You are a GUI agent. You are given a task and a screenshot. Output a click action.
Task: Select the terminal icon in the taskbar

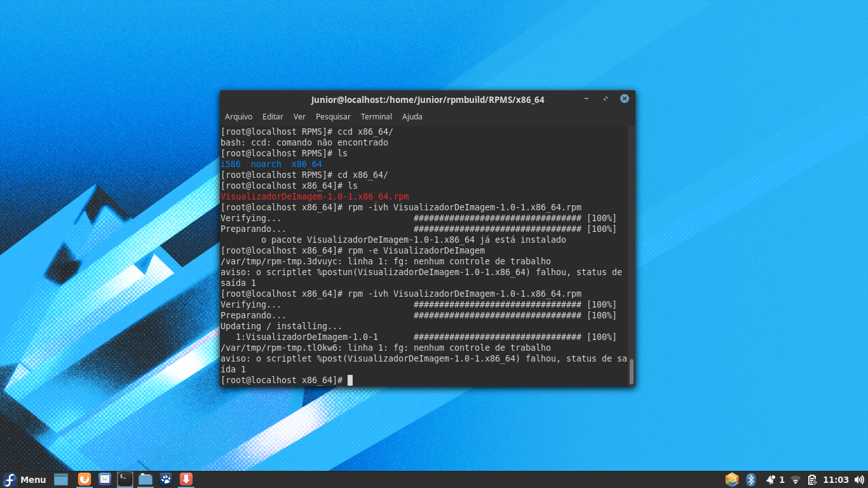[125, 479]
